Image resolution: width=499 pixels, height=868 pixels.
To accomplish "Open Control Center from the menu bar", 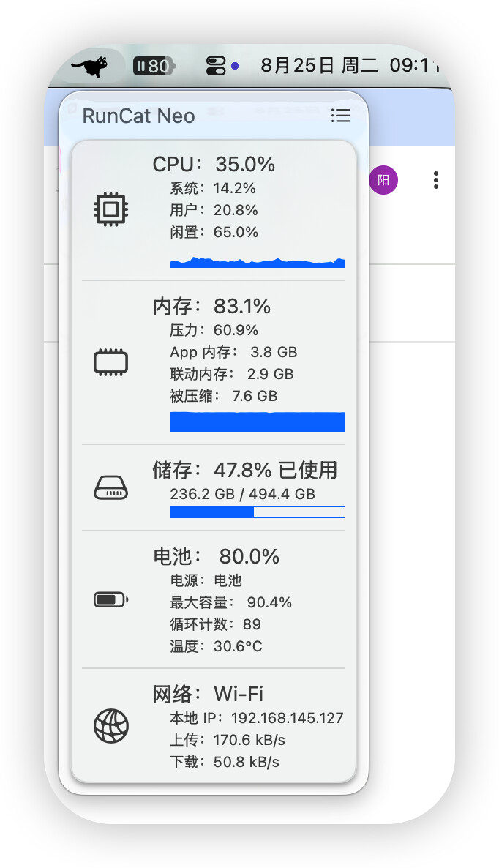I will coord(216,66).
